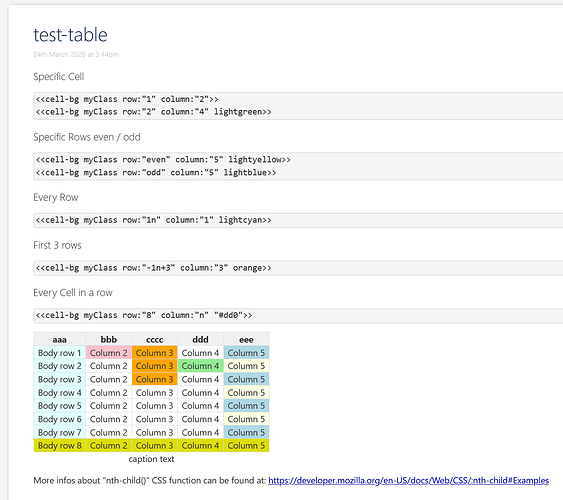Select the pink Column 2 cell in row 1
Image resolution: width=563 pixels, height=500 pixels.
[x=108, y=353]
